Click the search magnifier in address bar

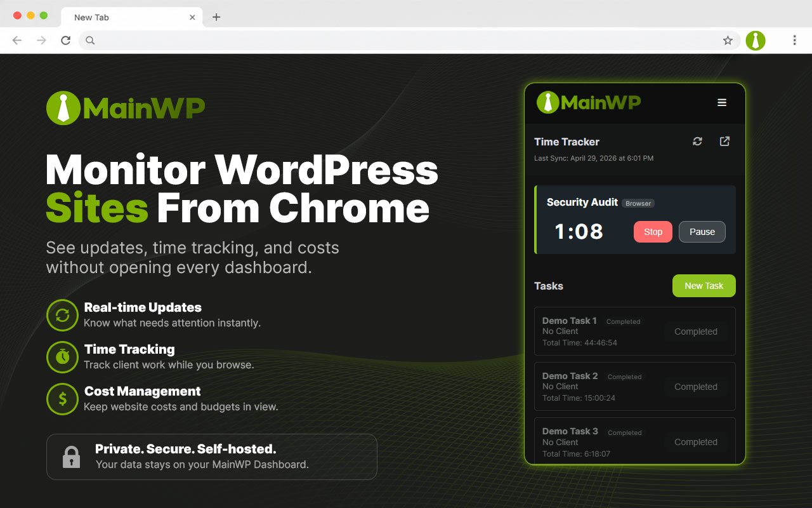pos(90,41)
